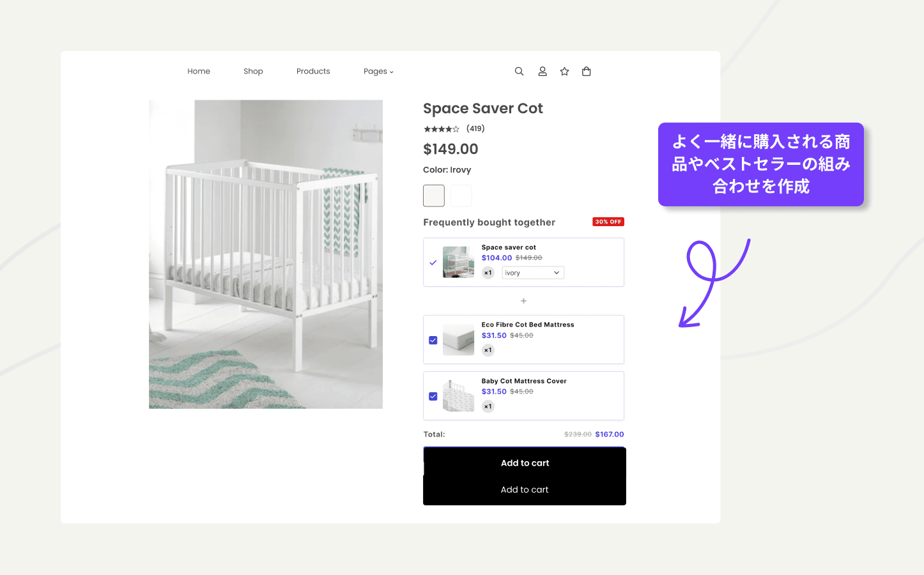Open the shopping bag cart icon

tap(587, 72)
